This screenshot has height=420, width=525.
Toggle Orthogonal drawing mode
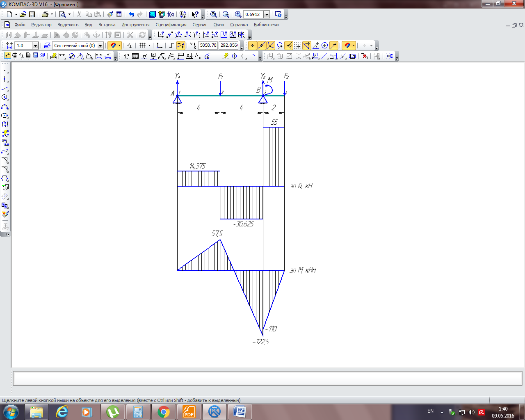[171, 46]
